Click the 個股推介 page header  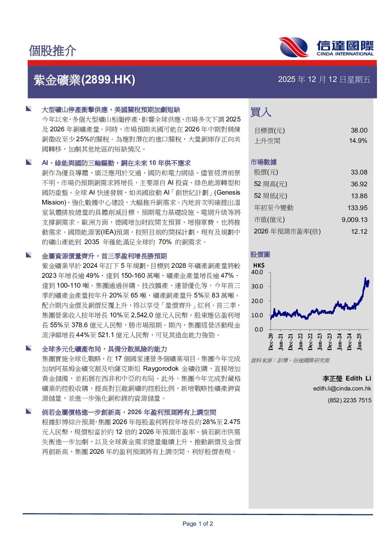tap(52, 51)
